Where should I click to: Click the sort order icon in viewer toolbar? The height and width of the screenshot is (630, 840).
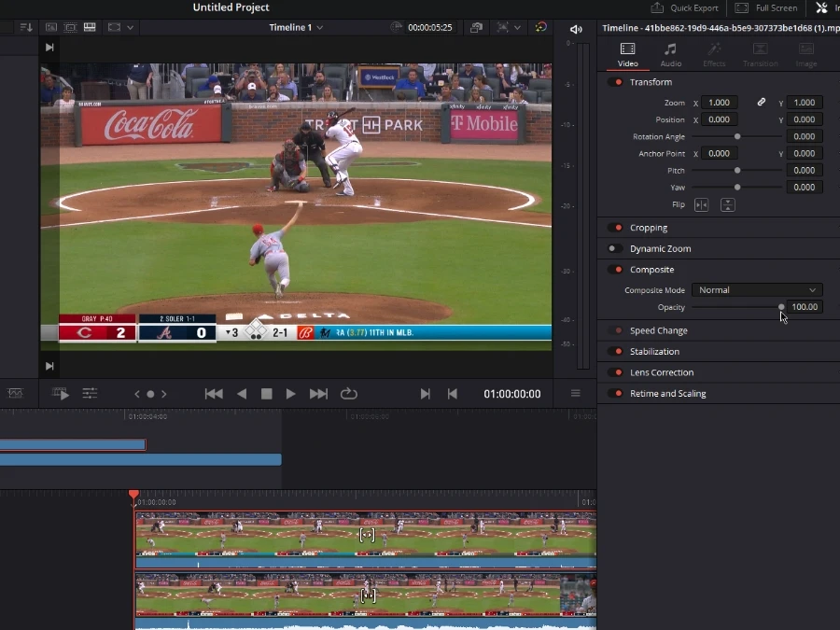click(26, 27)
